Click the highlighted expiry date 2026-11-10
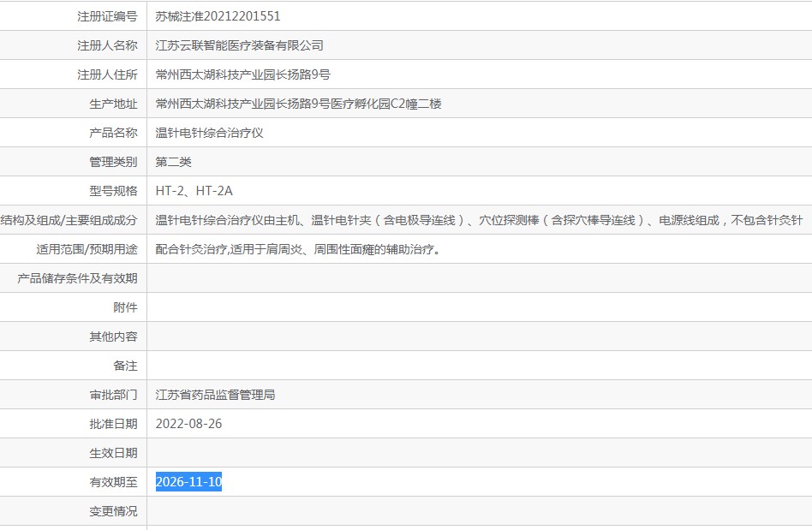812x530 pixels. [x=188, y=482]
